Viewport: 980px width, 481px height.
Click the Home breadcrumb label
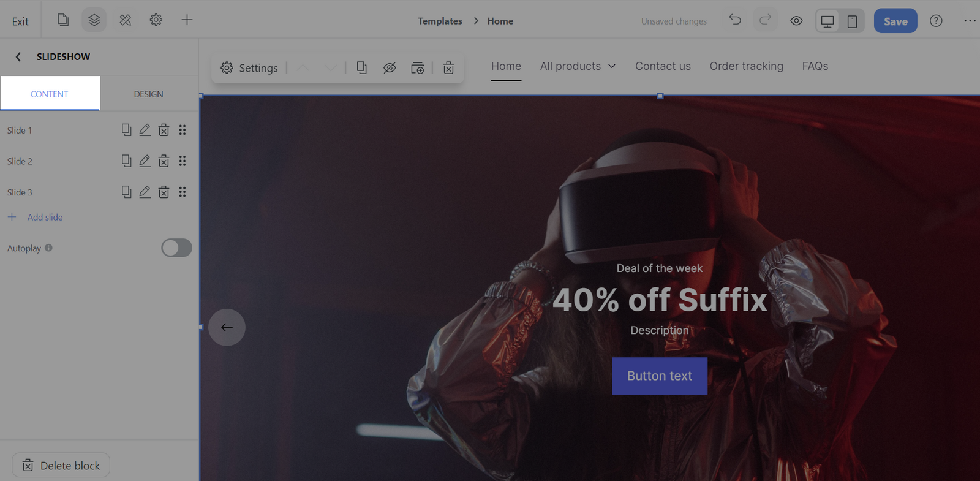pos(500,21)
